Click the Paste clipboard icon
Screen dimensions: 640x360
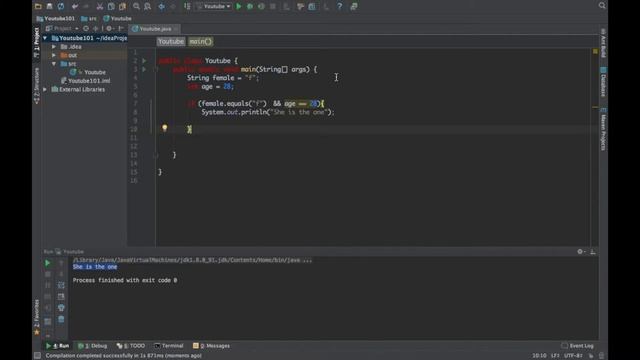coord(122,6)
